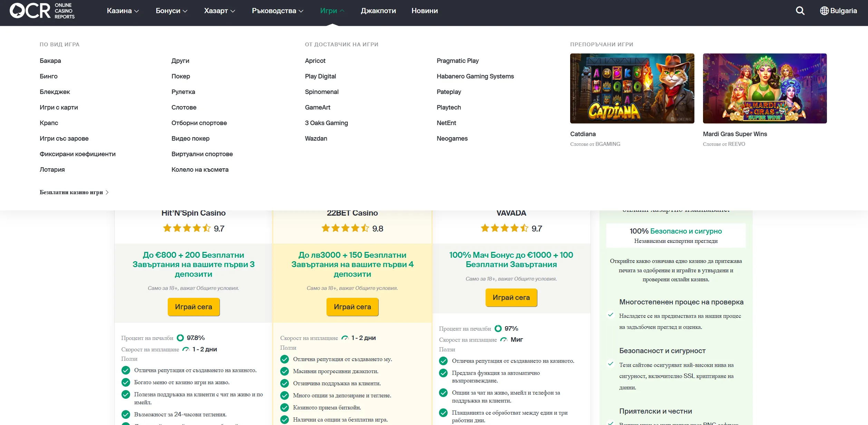868x425 pixels.
Task: Open the 3 Oaks Gaming link
Action: [x=326, y=123]
